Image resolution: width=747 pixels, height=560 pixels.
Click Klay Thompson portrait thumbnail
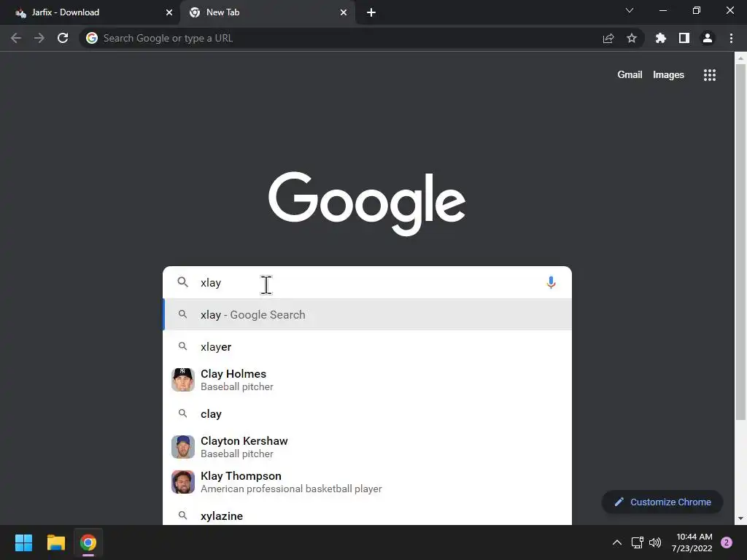pos(183,482)
